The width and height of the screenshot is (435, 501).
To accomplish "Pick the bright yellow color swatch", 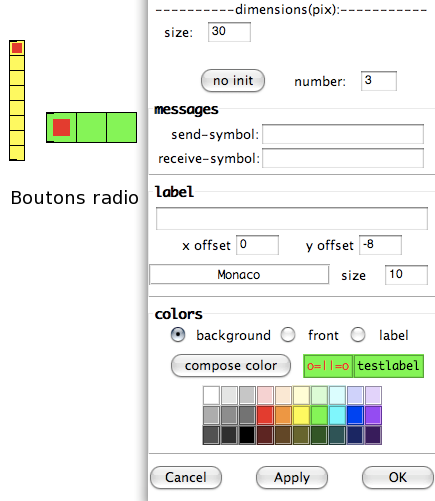I will [x=301, y=415].
